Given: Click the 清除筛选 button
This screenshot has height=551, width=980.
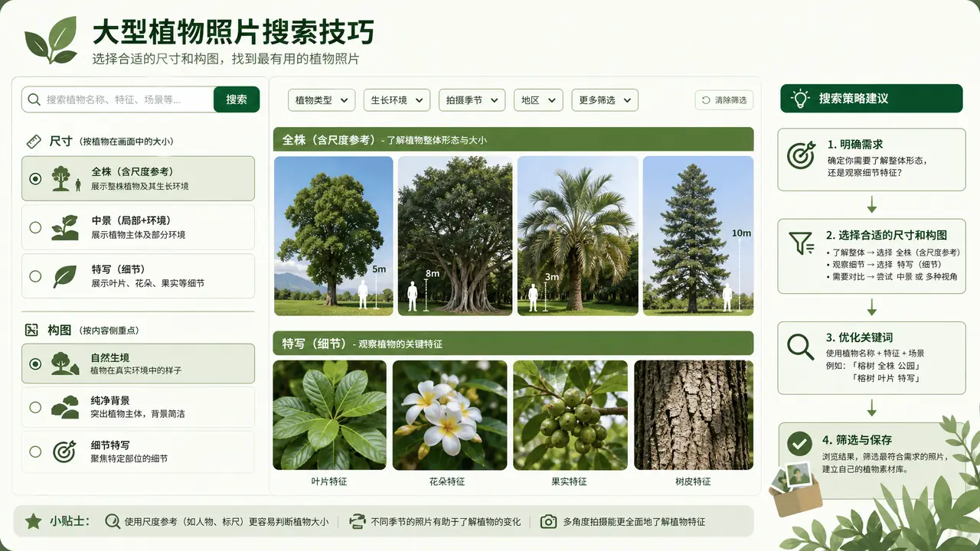Looking at the screenshot, I should pyautogui.click(x=724, y=100).
